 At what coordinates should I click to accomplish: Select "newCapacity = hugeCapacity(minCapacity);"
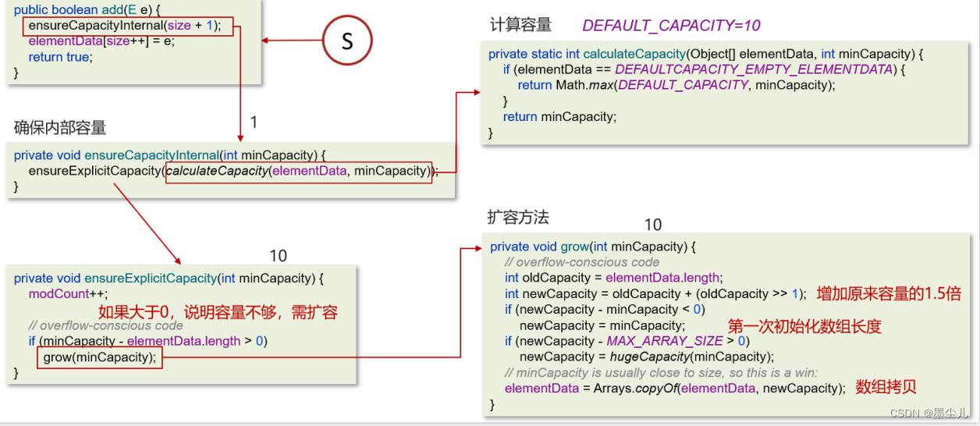point(647,357)
